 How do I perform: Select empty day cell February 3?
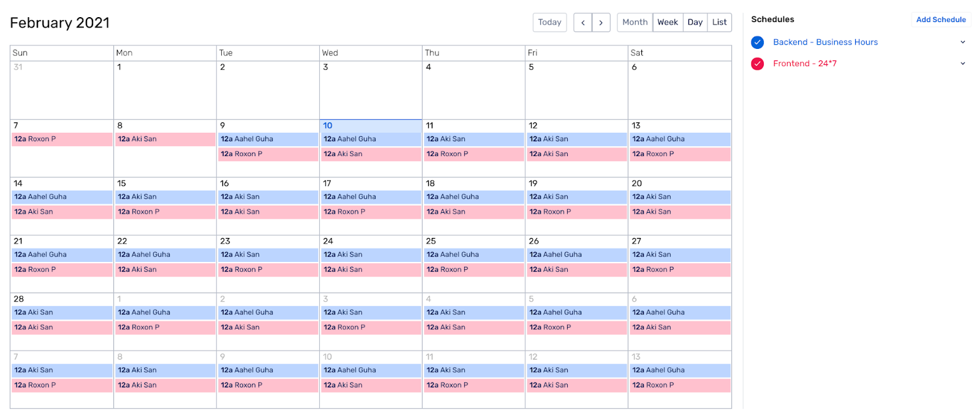[371, 90]
